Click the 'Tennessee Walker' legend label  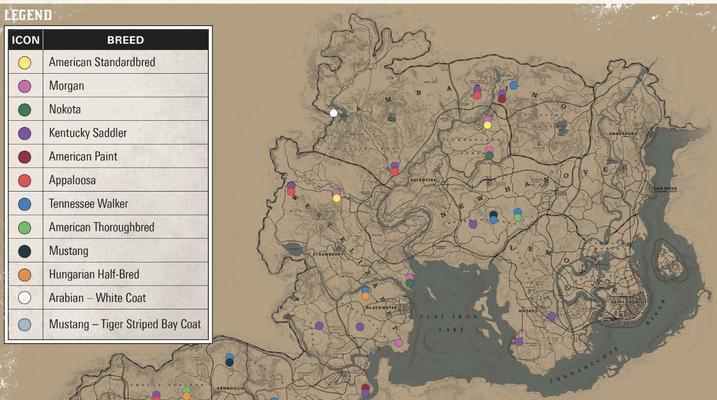click(88, 203)
